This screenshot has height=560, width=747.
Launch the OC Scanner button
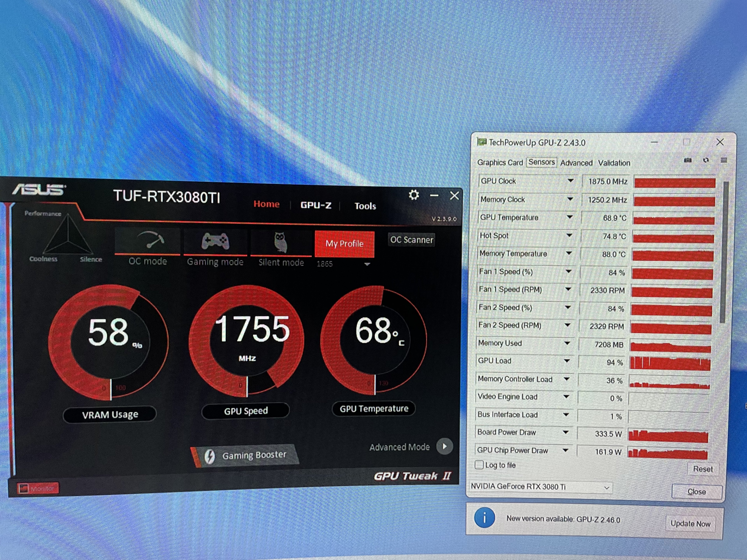coord(411,240)
